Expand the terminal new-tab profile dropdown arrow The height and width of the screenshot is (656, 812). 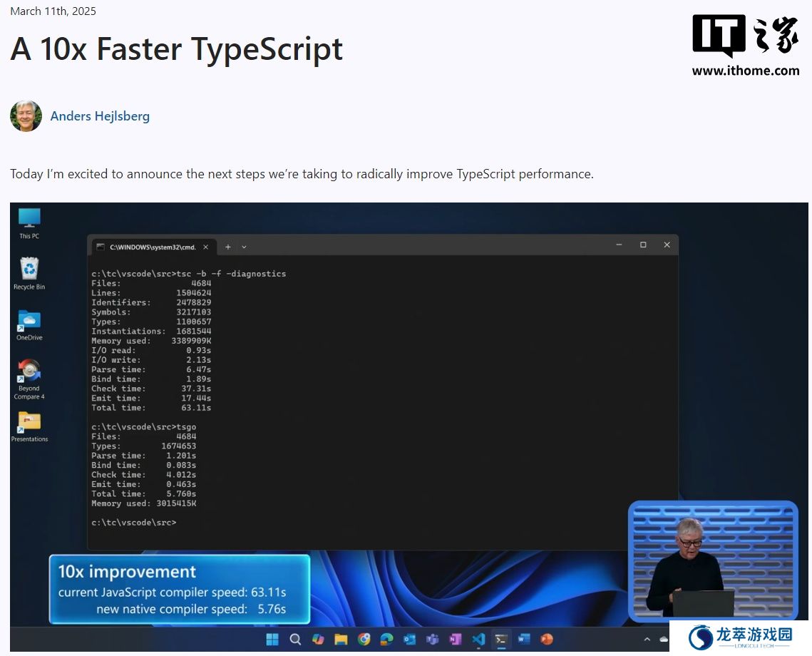(x=244, y=247)
